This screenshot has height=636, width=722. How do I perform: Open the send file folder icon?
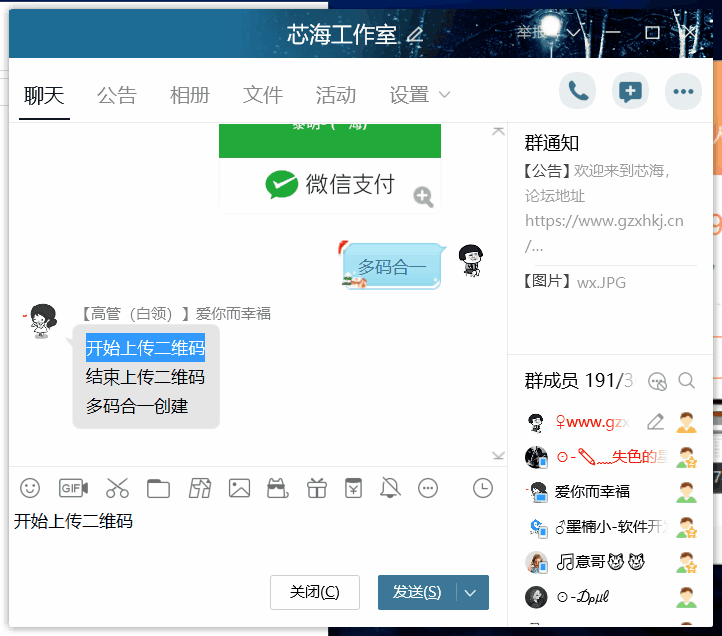tap(158, 488)
